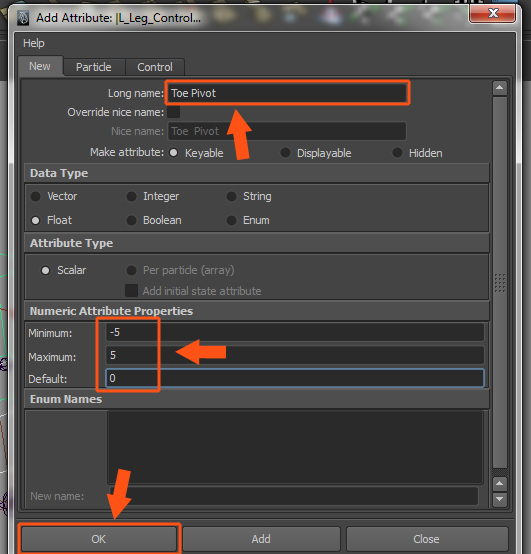Choose Float data type
The width and height of the screenshot is (531, 554).
coord(35,220)
